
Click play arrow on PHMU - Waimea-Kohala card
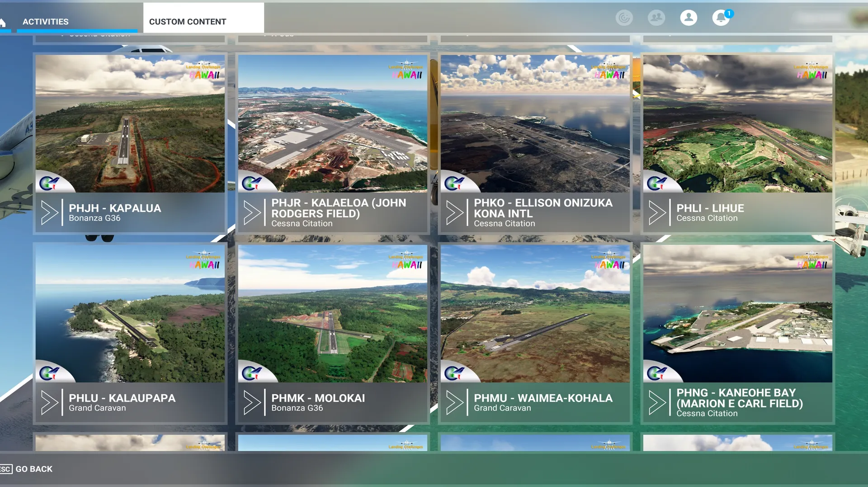[455, 402]
